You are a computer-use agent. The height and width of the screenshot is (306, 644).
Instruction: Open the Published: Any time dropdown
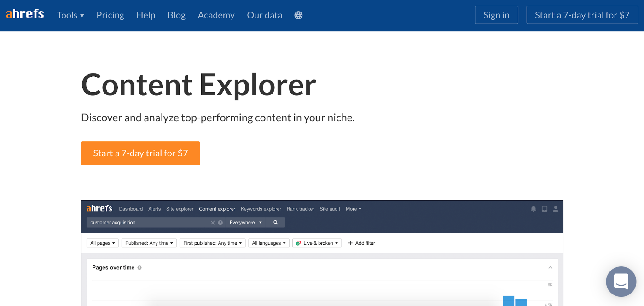click(149, 243)
